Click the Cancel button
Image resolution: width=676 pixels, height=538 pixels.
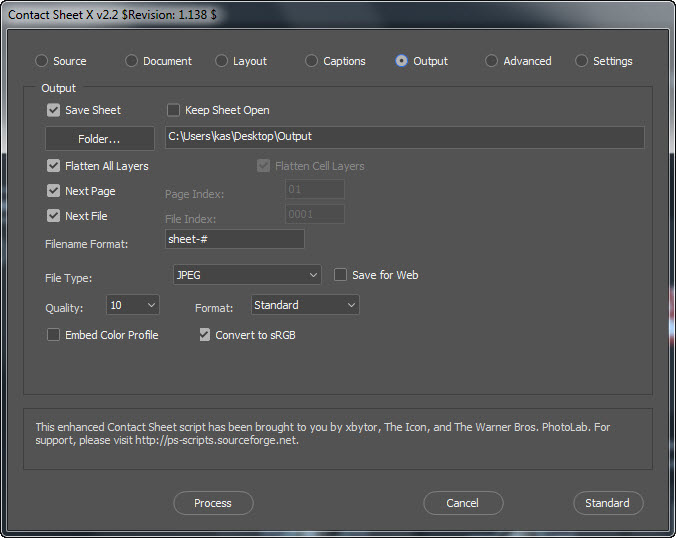[x=463, y=503]
